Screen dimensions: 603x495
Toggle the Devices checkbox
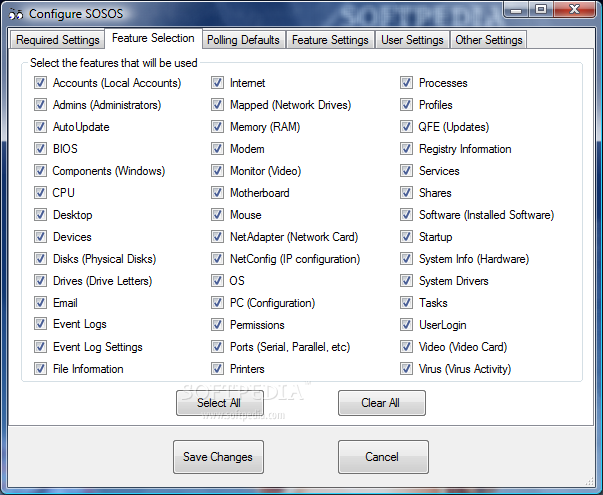tap(40, 236)
